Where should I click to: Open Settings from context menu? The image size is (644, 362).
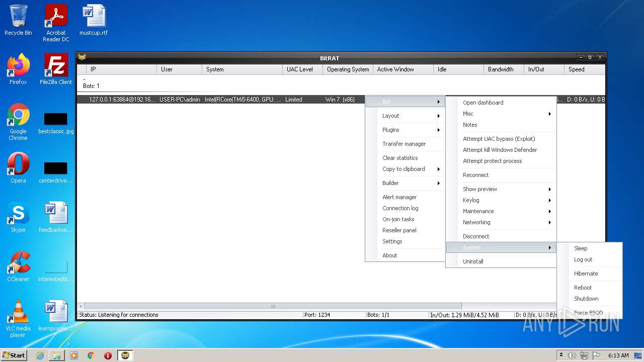(x=405, y=241)
